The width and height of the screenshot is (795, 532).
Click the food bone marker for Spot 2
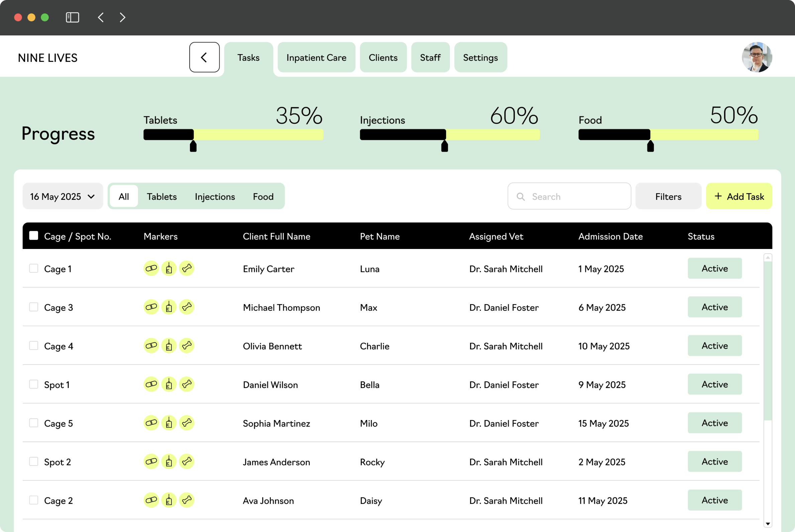click(186, 462)
